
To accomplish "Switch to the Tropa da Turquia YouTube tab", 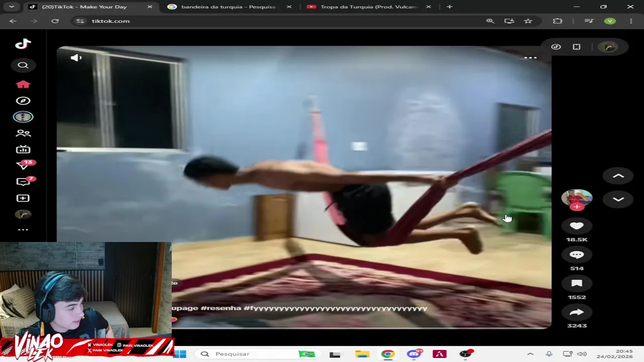I will [369, 7].
